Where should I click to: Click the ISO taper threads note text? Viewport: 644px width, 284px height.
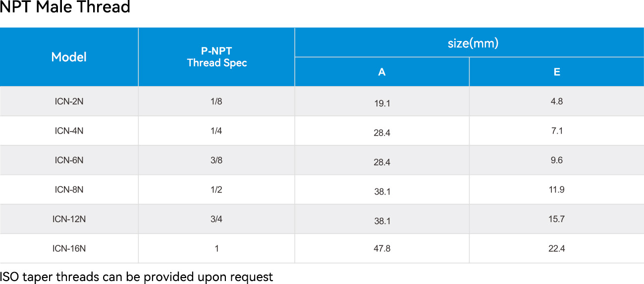point(136,277)
